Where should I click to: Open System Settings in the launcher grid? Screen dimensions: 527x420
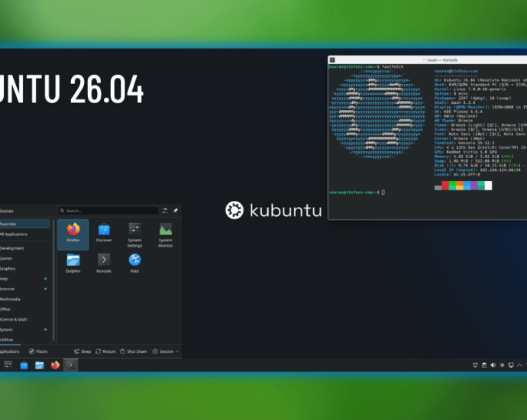click(134, 235)
